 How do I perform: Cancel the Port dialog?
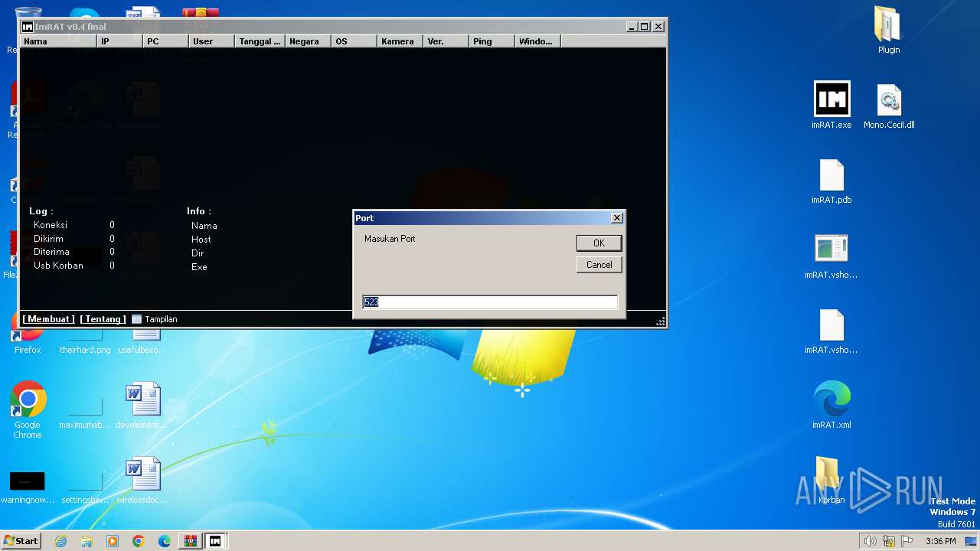tap(599, 264)
